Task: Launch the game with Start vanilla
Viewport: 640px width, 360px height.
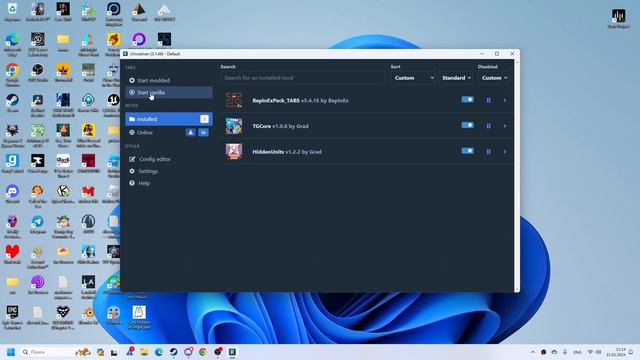Action: pos(169,93)
